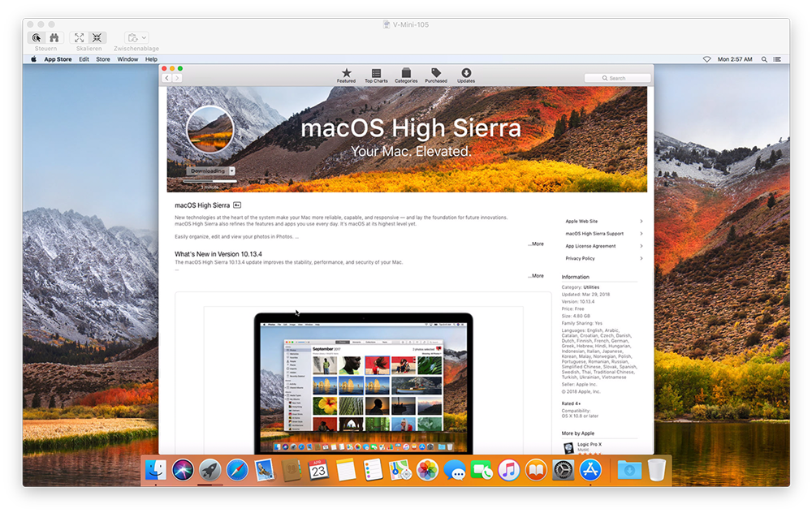Show the Purchased apps list
Image resolution: width=812 pixels, height=513 pixels.
coord(436,75)
